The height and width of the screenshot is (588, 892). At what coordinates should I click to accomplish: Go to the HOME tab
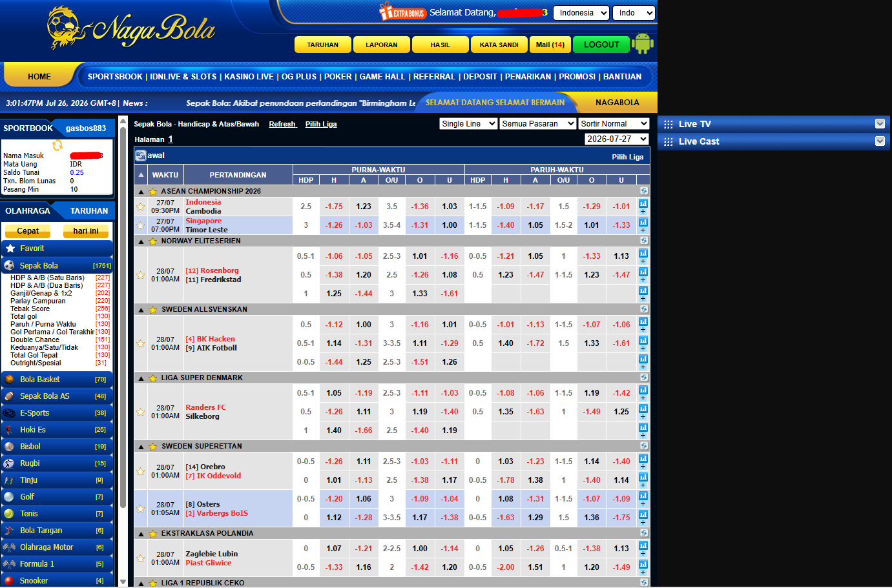pyautogui.click(x=39, y=76)
